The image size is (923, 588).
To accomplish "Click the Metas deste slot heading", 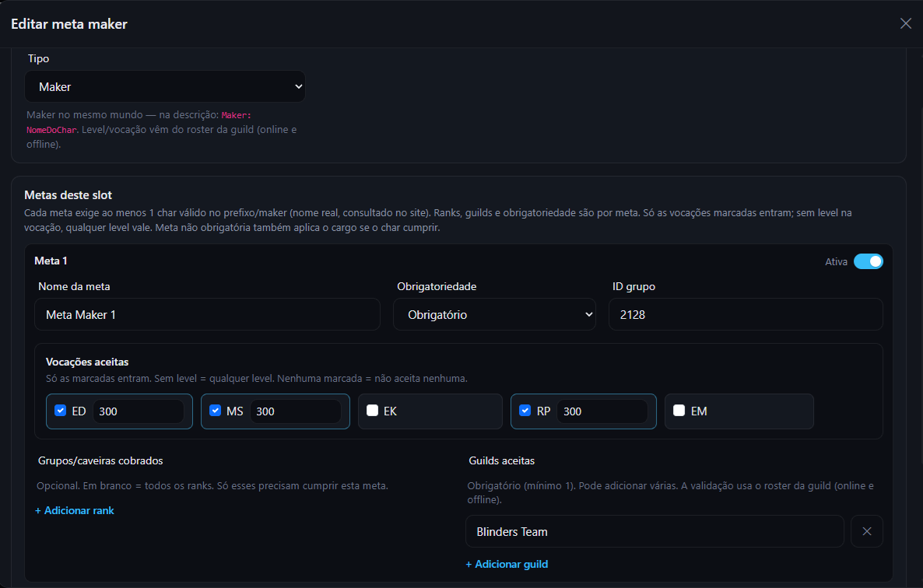I will (x=68, y=195).
